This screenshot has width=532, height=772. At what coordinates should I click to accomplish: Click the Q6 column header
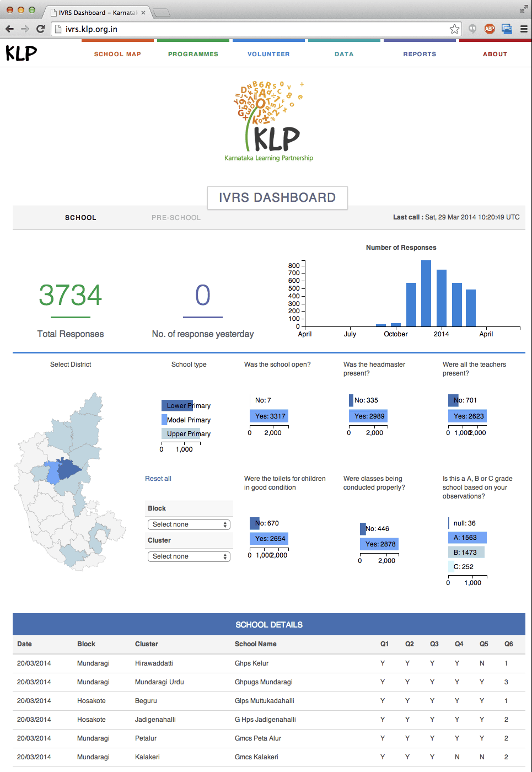[509, 644]
